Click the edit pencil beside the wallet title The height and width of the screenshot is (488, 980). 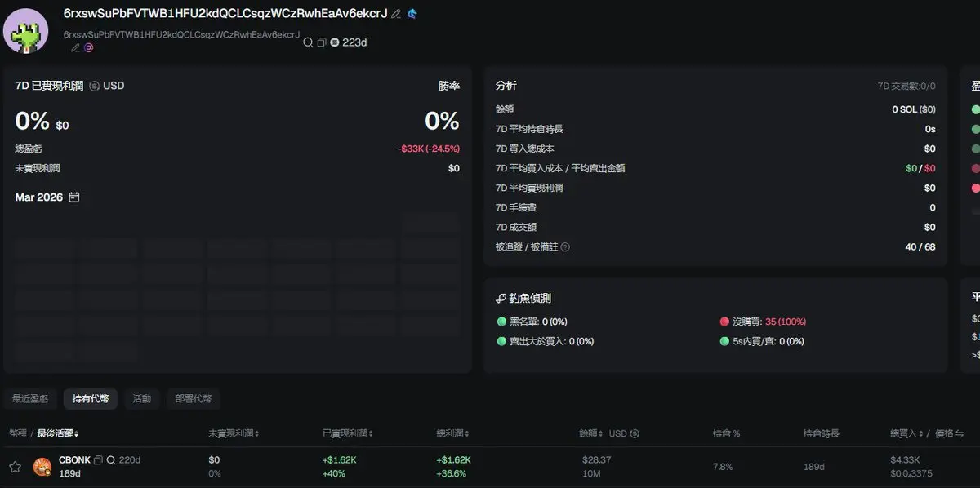[x=396, y=14]
